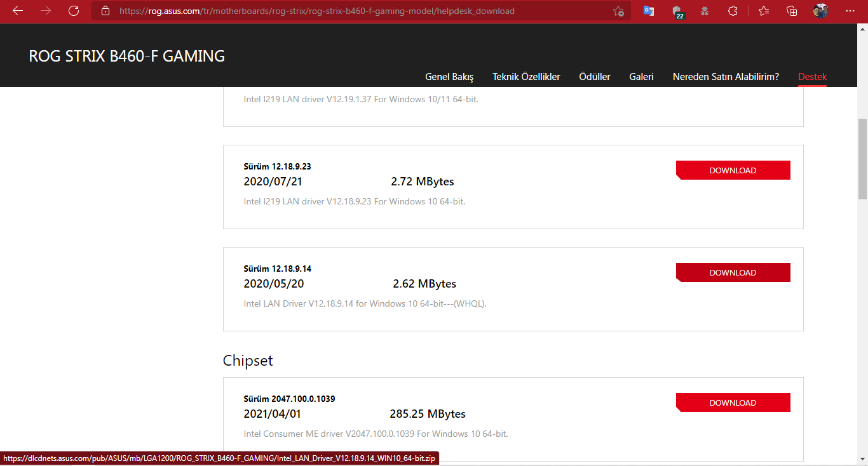This screenshot has width=868, height=466.
Task: Download LAN driver version 12.18.9.14
Action: (x=733, y=272)
